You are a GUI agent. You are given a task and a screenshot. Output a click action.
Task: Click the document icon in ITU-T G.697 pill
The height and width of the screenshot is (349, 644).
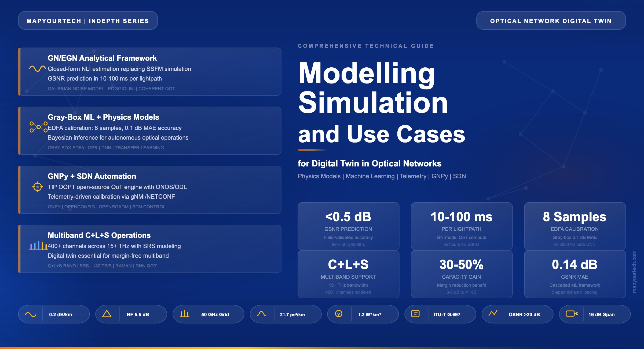click(x=415, y=314)
